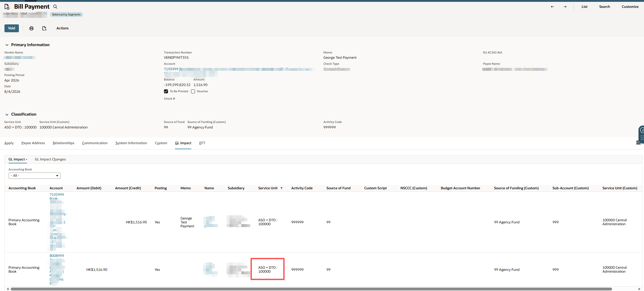Open the GL Impact Changes subtab

(50, 159)
